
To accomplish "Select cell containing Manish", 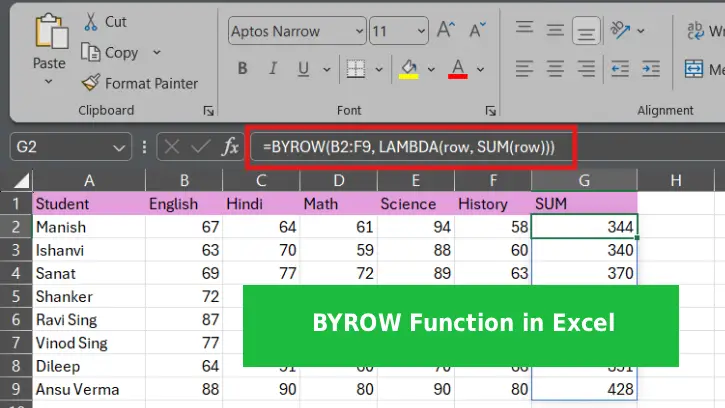I will [x=89, y=227].
